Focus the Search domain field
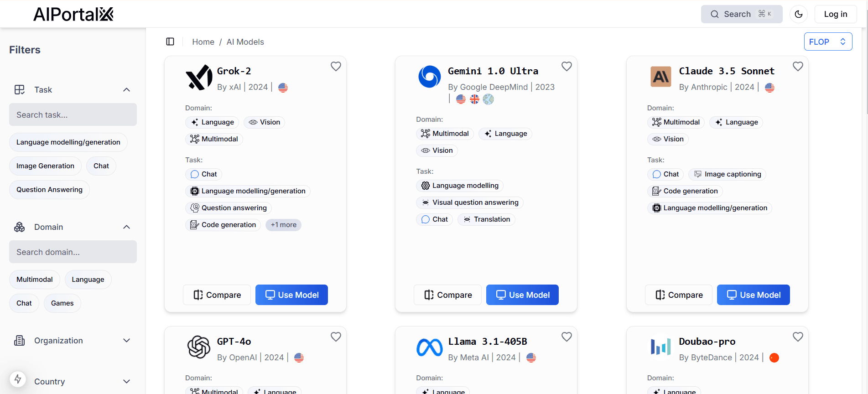The width and height of the screenshot is (868, 394). click(73, 252)
